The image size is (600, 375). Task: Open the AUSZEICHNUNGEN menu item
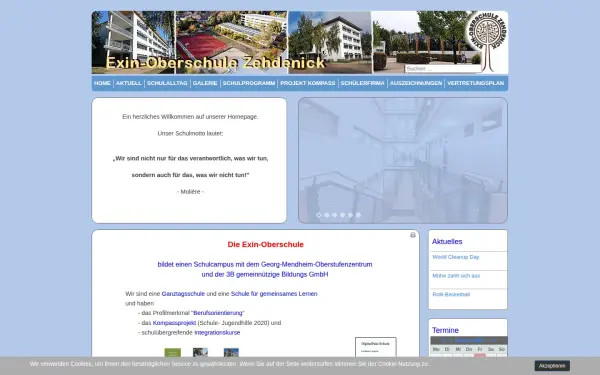tap(416, 83)
